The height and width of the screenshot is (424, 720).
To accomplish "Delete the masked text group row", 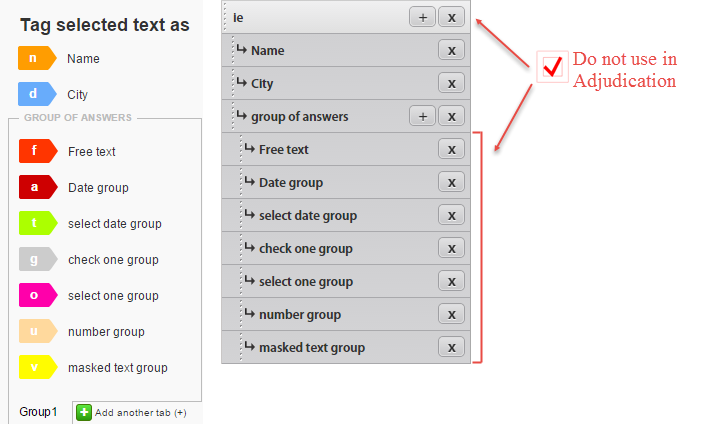I will (x=451, y=347).
